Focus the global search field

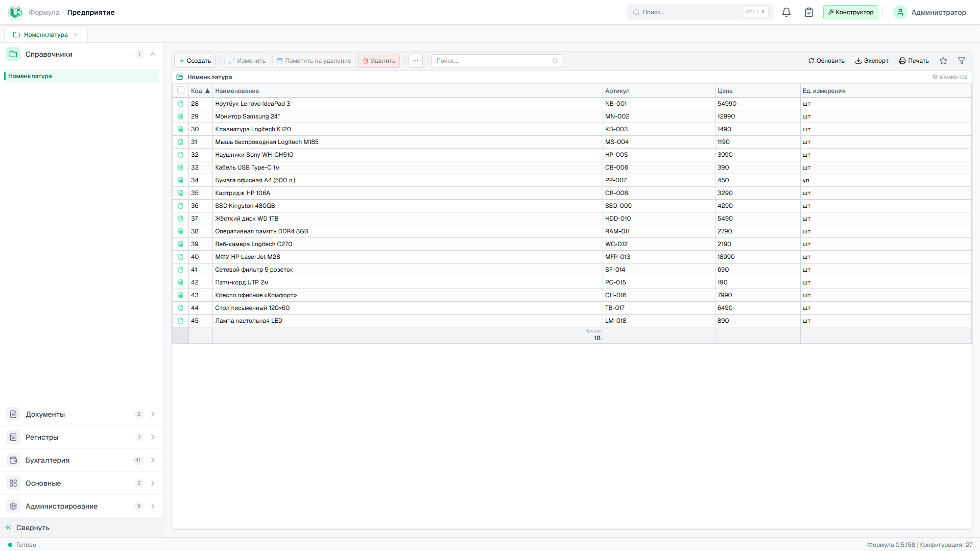pyautogui.click(x=700, y=12)
